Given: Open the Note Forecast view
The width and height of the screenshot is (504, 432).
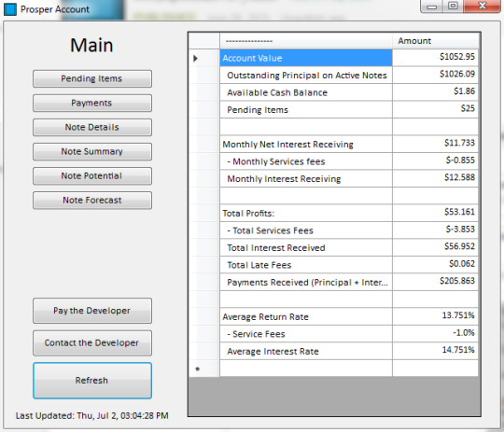Looking at the screenshot, I should point(91,201).
